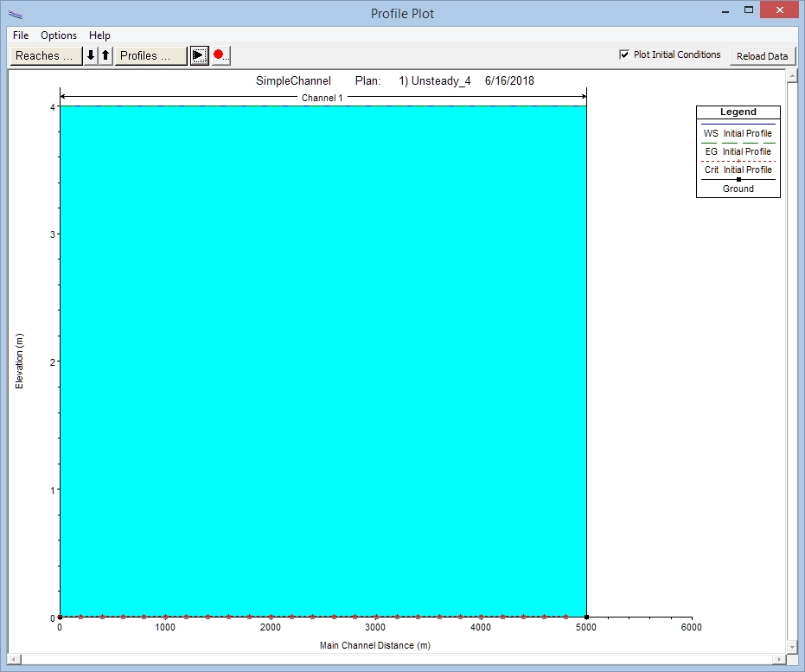
Task: Click the horizontal scrollbar left arrow
Action: click(x=15, y=659)
